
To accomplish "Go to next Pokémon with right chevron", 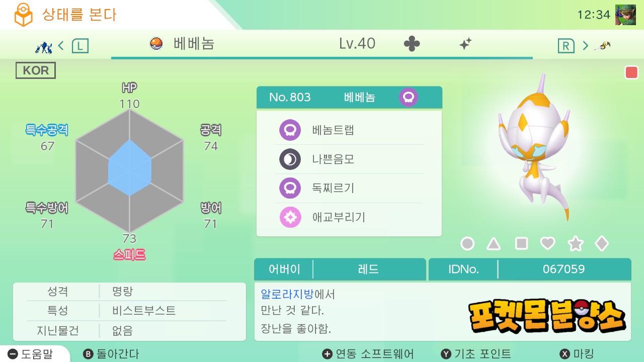I will 585,46.
